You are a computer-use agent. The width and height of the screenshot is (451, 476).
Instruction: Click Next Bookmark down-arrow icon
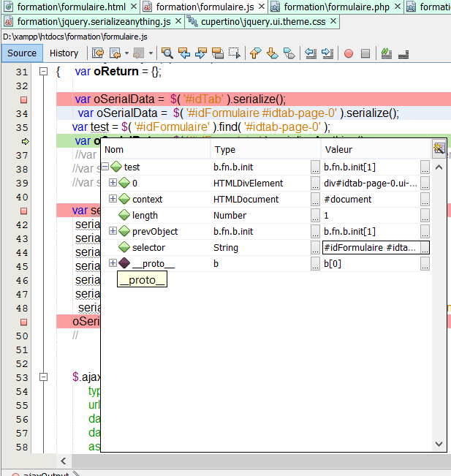(272, 53)
